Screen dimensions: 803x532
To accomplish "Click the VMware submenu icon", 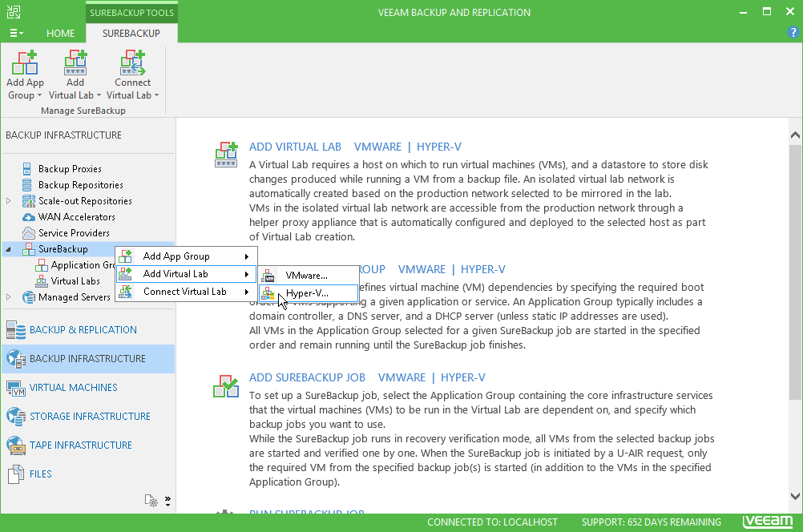I will (x=268, y=276).
